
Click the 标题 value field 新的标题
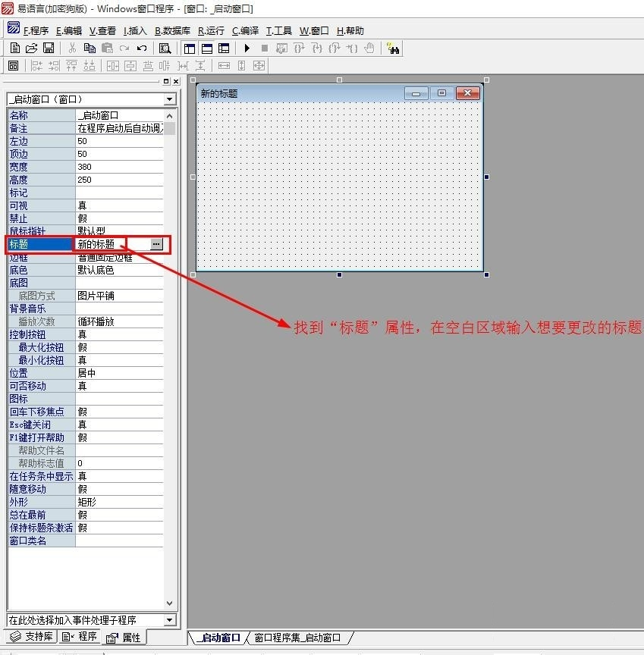point(113,244)
